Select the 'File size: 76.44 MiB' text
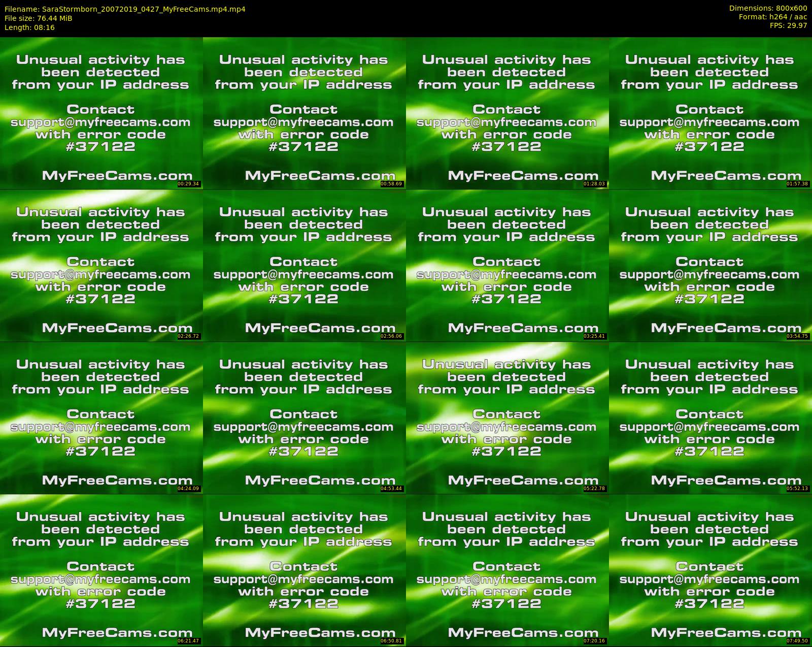The height and width of the screenshot is (647, 812). coord(39,18)
